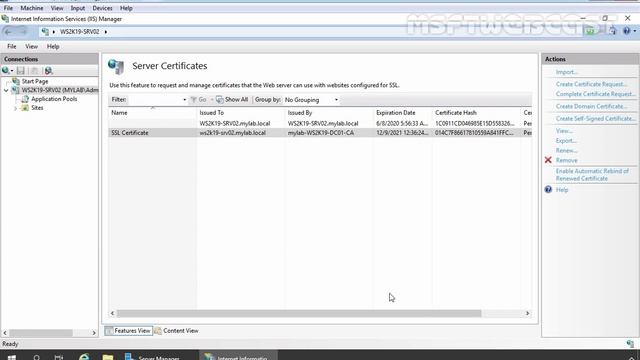Click the certificates list horizontal scrollbar thumb
This screenshot has width=640, height=360.
pos(299,313)
